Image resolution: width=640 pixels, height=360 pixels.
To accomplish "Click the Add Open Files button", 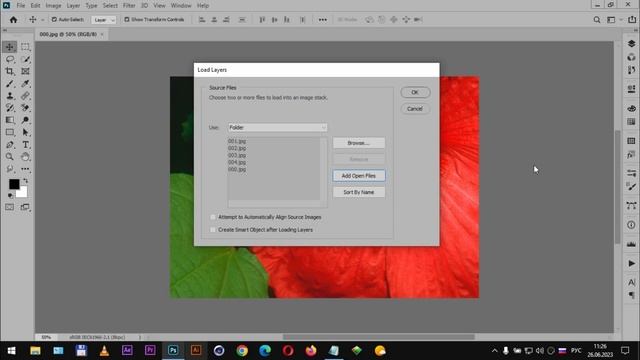I will [358, 176].
